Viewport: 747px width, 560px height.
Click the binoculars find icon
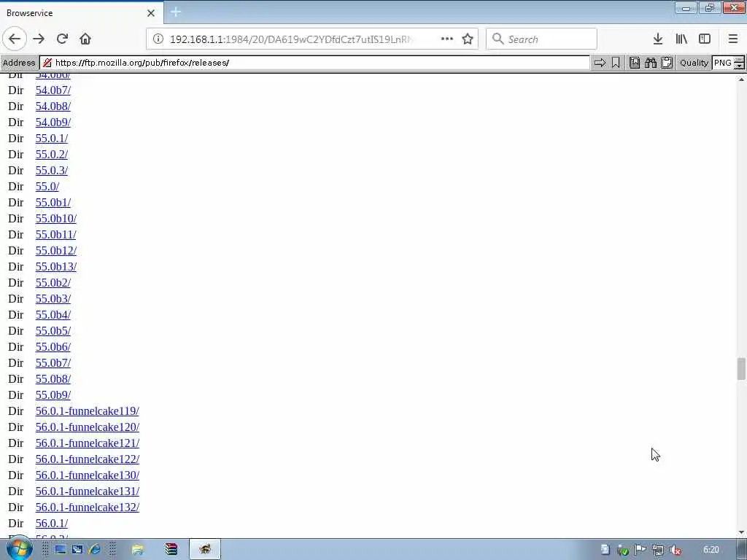(x=651, y=63)
